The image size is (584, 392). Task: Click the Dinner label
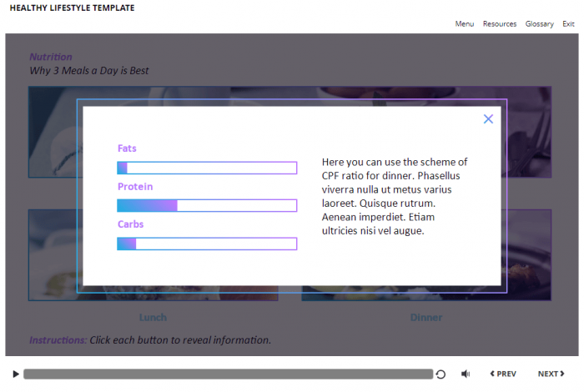point(425,318)
